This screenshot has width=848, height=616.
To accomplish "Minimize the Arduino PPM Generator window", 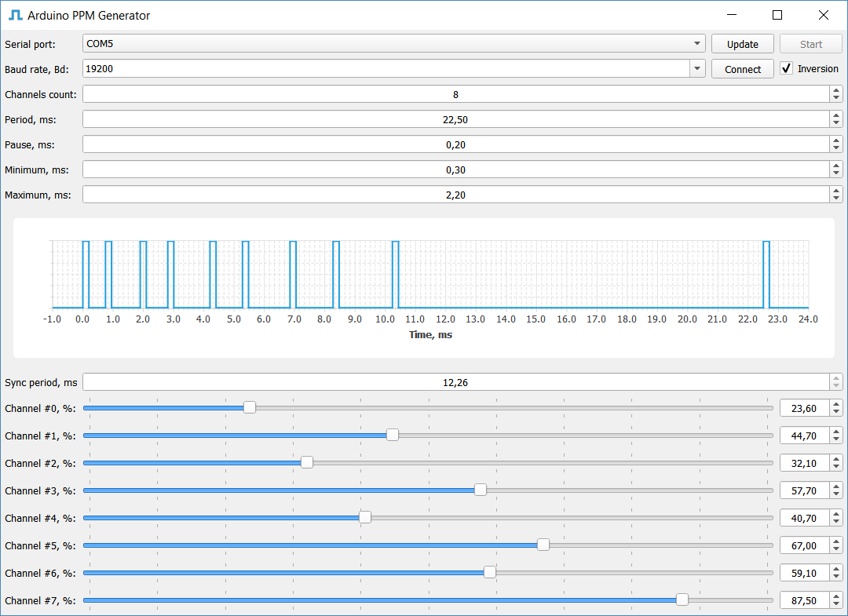I will click(732, 15).
